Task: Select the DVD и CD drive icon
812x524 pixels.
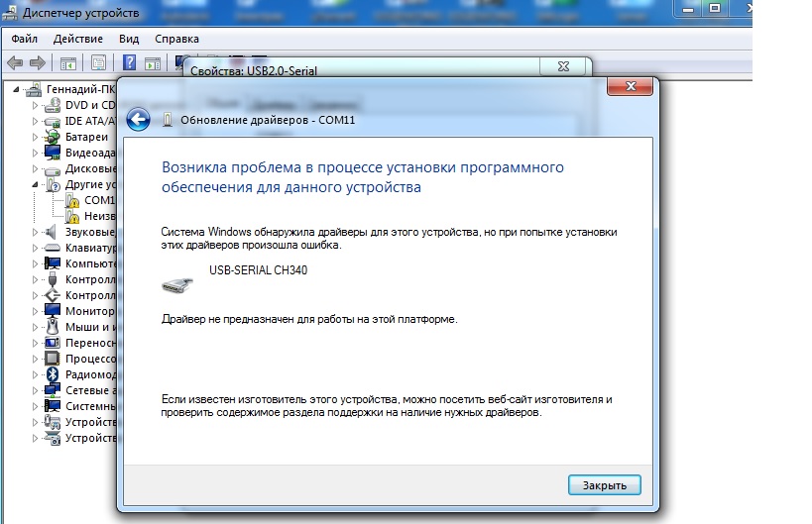Action: (x=53, y=105)
